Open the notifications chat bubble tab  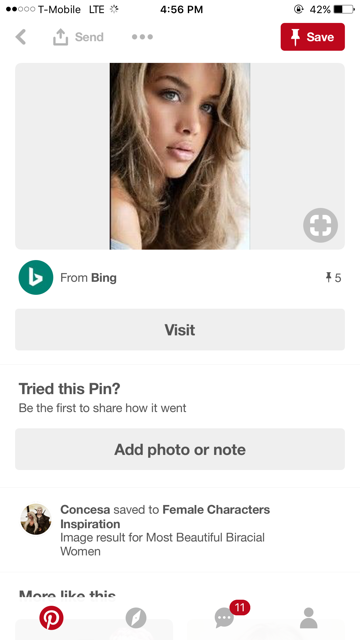point(224,618)
